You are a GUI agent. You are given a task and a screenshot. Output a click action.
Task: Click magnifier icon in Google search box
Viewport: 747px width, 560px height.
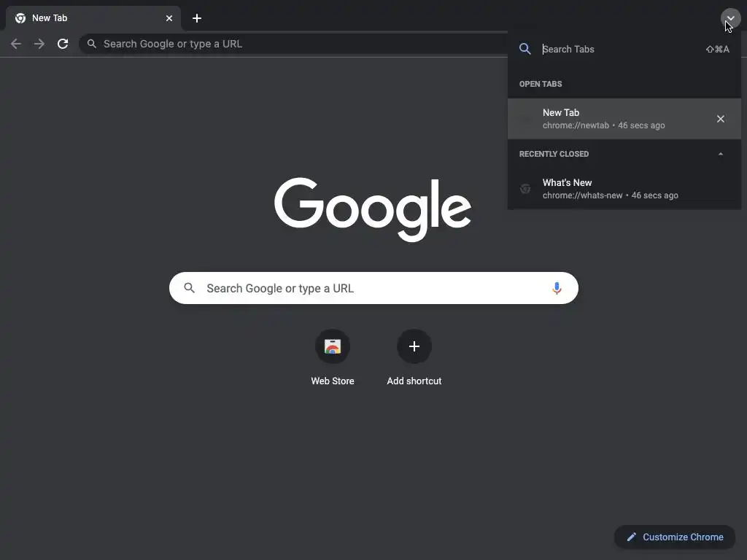tap(189, 288)
